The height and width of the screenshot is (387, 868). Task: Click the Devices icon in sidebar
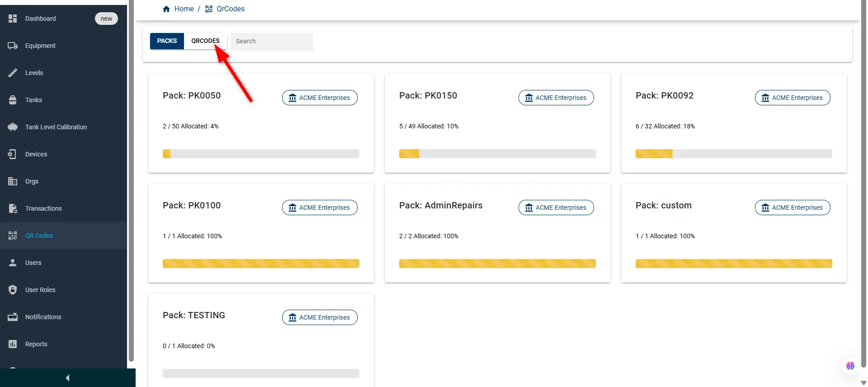click(x=13, y=154)
